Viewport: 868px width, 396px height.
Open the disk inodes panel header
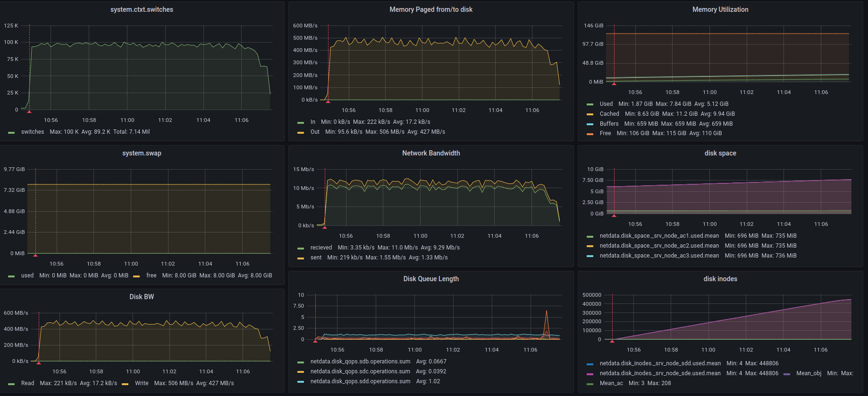(720, 279)
